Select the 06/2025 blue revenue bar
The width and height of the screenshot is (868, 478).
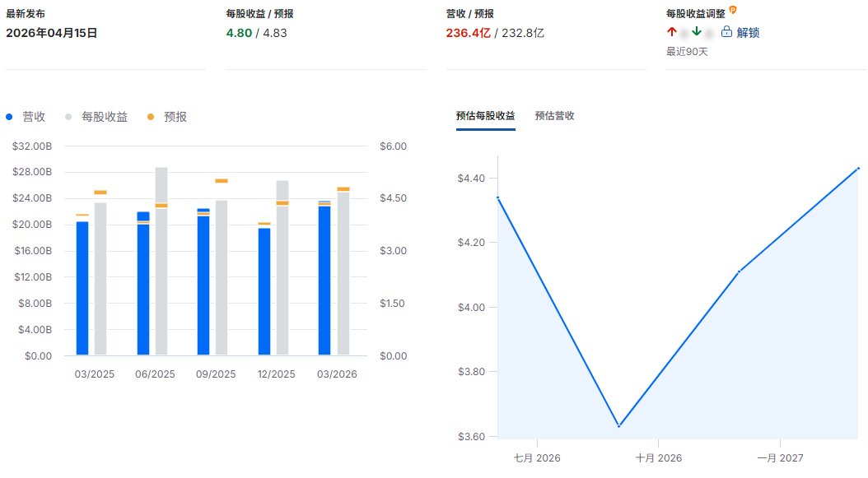(x=142, y=283)
